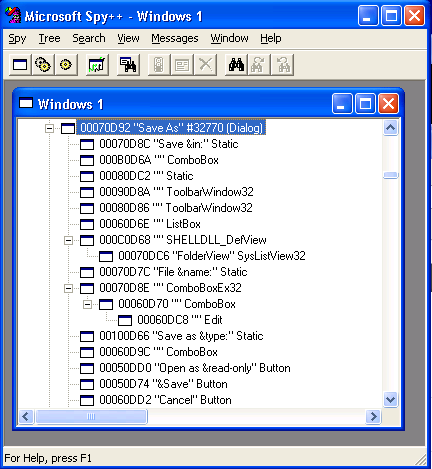Screen dimensions: 432x469
Task: Open the Messages menu
Action: [x=175, y=38]
